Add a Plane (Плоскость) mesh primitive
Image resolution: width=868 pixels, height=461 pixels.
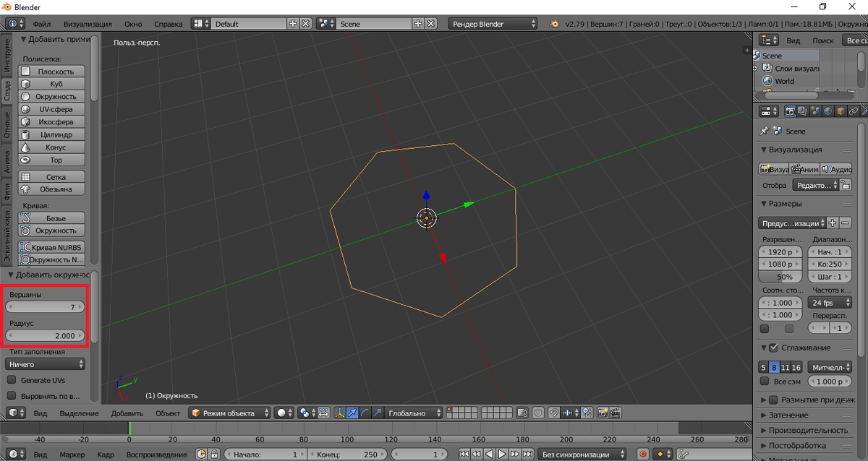click(x=51, y=72)
